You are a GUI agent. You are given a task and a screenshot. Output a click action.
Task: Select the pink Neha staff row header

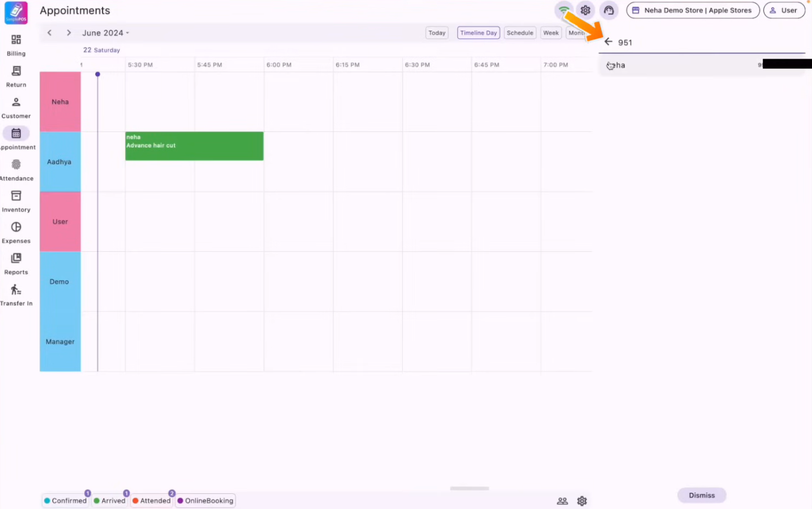(x=60, y=102)
